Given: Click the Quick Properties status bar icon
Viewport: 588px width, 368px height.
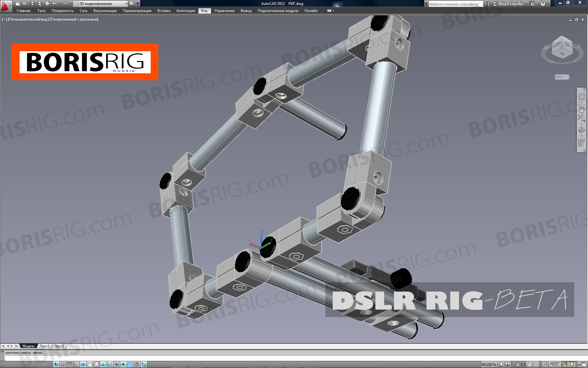Looking at the screenshot, I should [x=137, y=364].
